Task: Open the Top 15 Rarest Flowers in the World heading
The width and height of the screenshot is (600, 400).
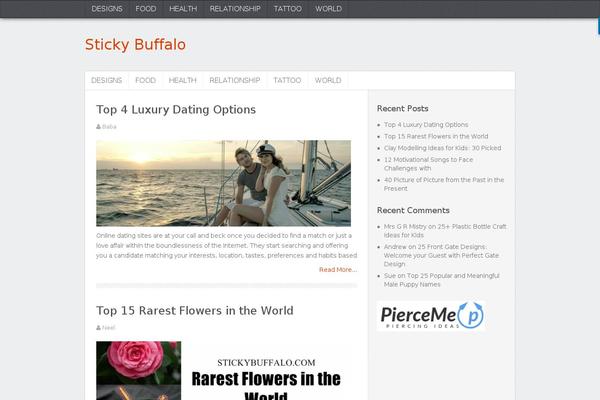Action: click(x=195, y=310)
